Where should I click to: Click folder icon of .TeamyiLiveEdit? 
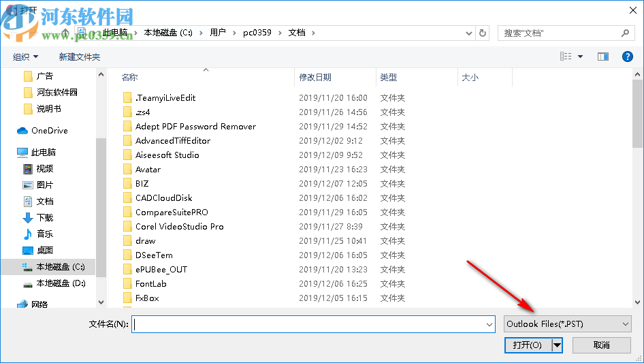click(x=128, y=98)
